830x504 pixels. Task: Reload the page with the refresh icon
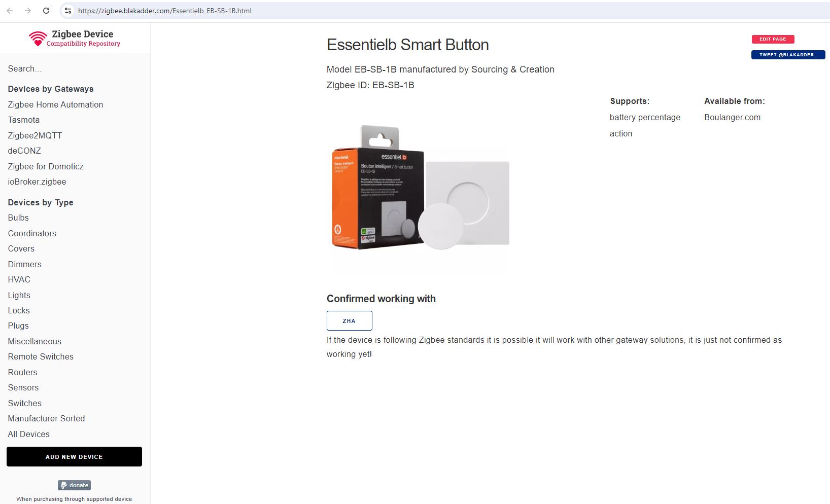click(x=46, y=11)
